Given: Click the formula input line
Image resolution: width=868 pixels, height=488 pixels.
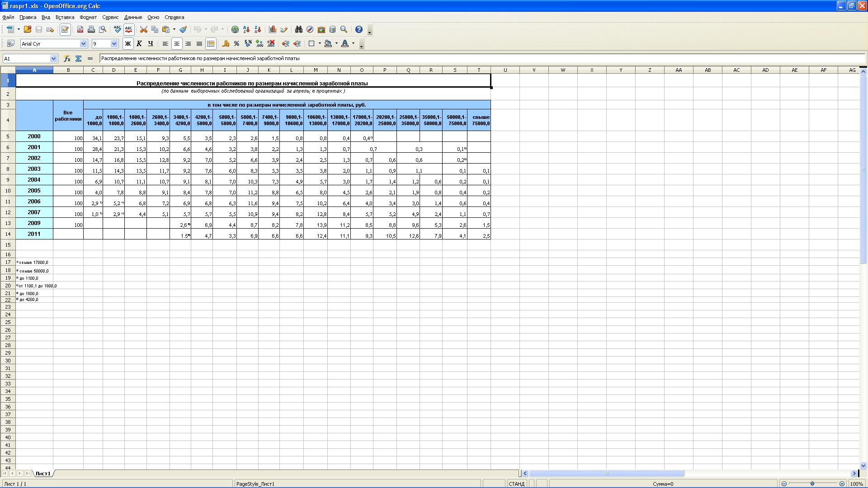Looking at the screenshot, I should pos(452,58).
